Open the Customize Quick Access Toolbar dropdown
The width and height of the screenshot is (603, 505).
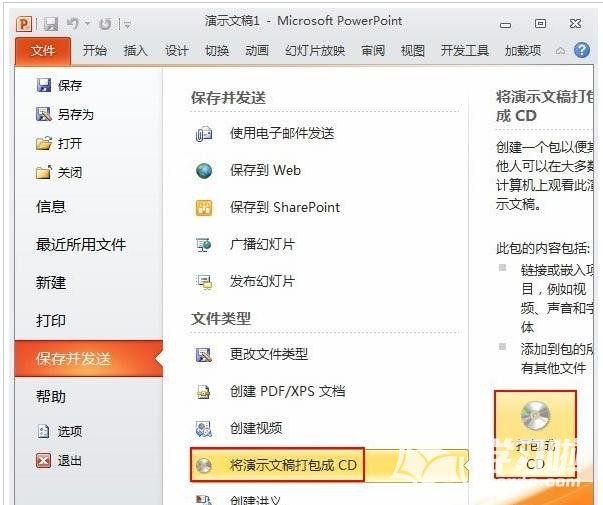click(x=127, y=25)
